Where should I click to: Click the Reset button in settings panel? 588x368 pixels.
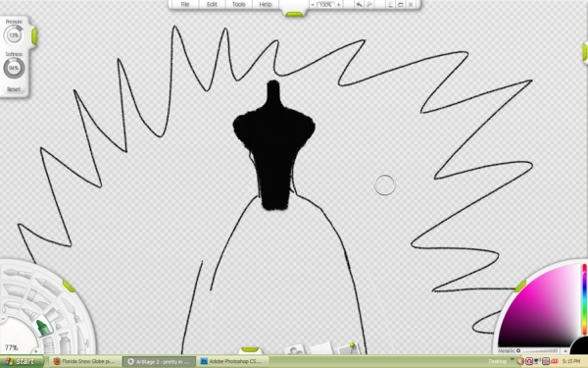click(14, 89)
